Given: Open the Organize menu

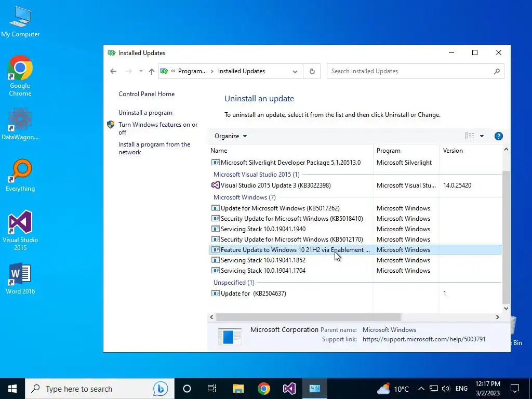Looking at the screenshot, I should click(x=231, y=136).
